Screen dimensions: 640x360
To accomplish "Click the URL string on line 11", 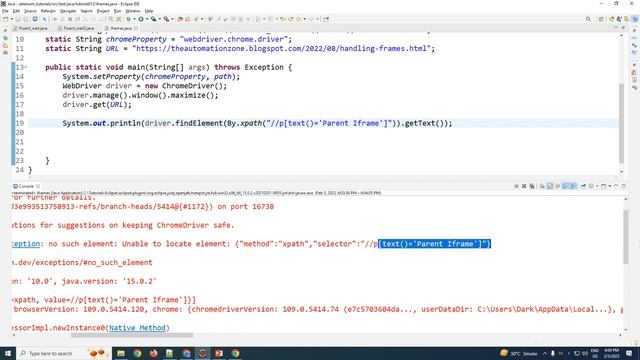I will click(281, 49).
